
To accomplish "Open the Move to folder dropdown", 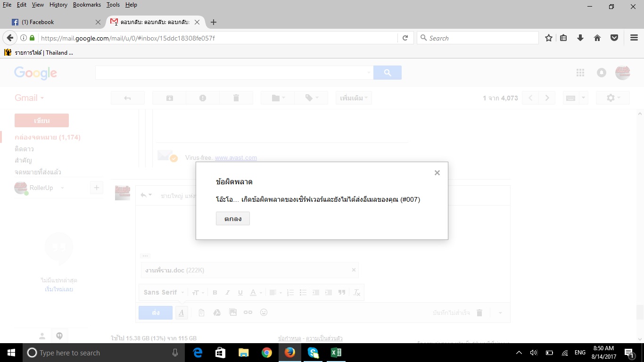I will click(277, 98).
